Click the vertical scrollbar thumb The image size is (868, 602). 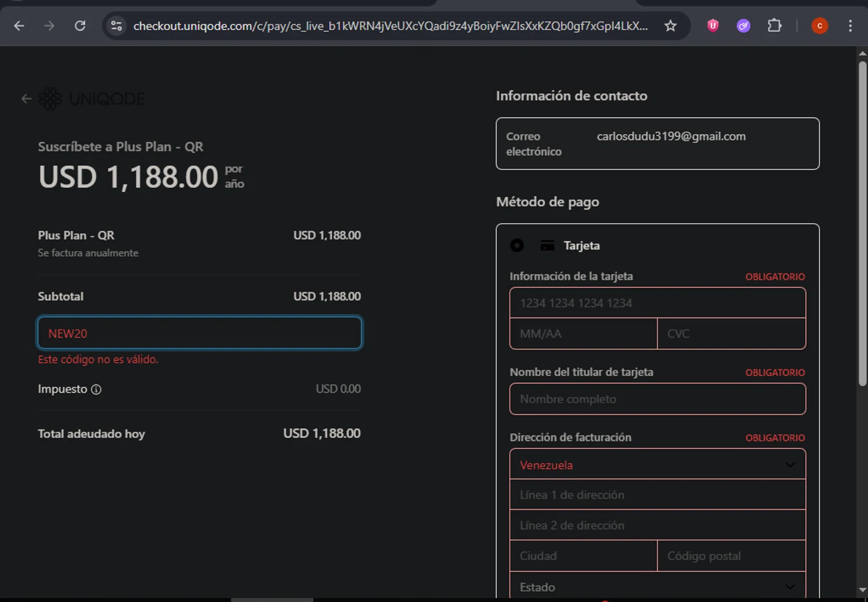(x=862, y=223)
